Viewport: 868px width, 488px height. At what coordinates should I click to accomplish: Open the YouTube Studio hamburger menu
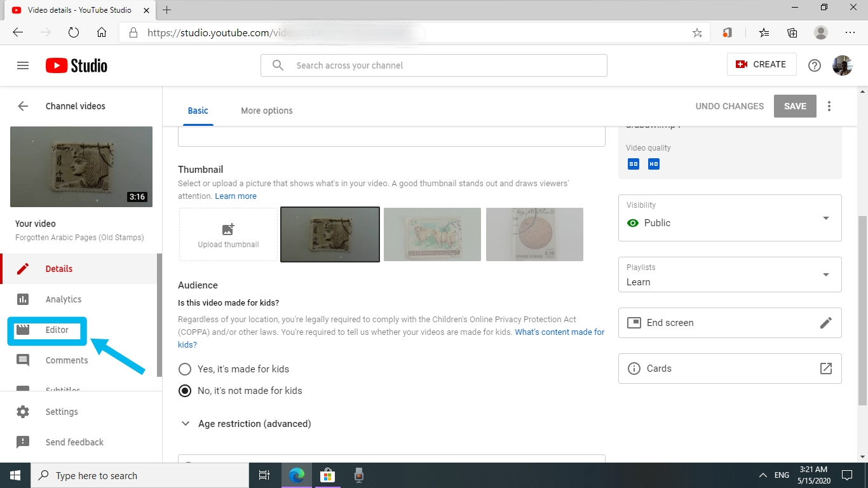click(23, 65)
